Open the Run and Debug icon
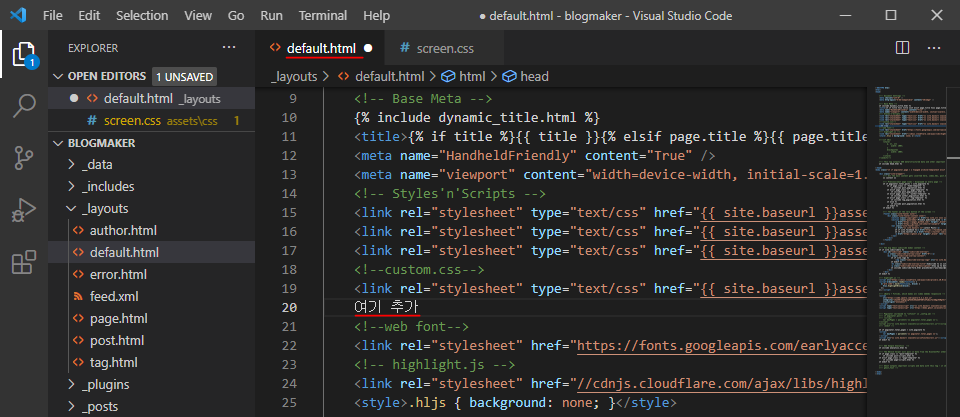This screenshot has width=960, height=417. pos(24,211)
